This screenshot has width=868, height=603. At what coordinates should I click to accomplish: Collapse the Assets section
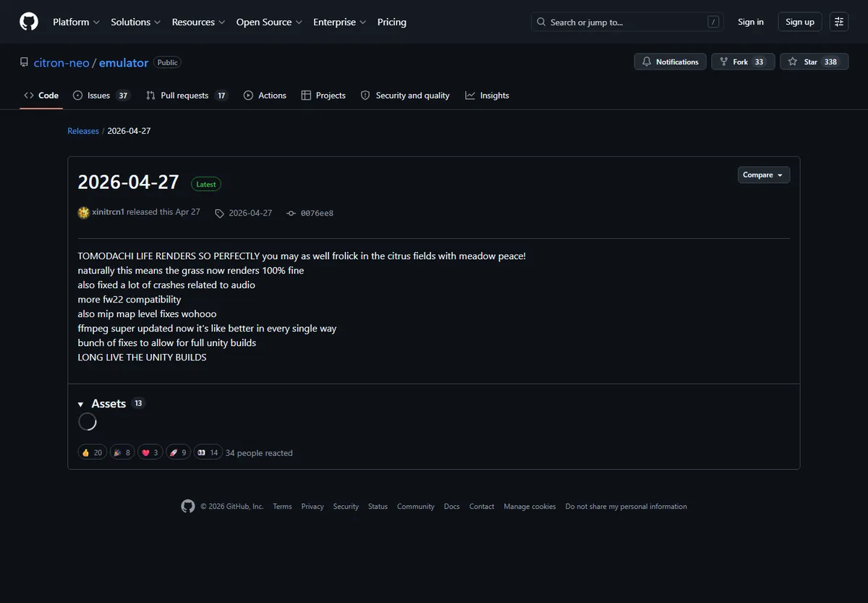(102, 404)
